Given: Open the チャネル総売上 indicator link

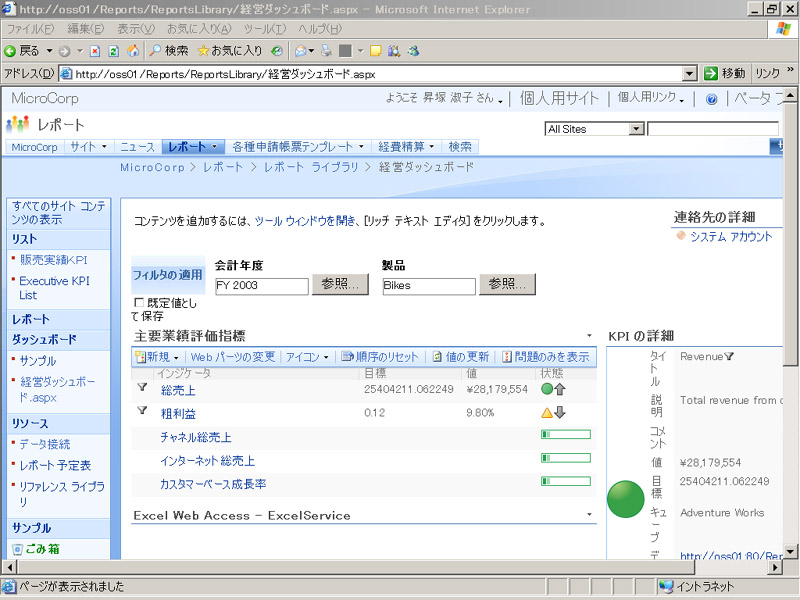Looking at the screenshot, I should [x=196, y=437].
